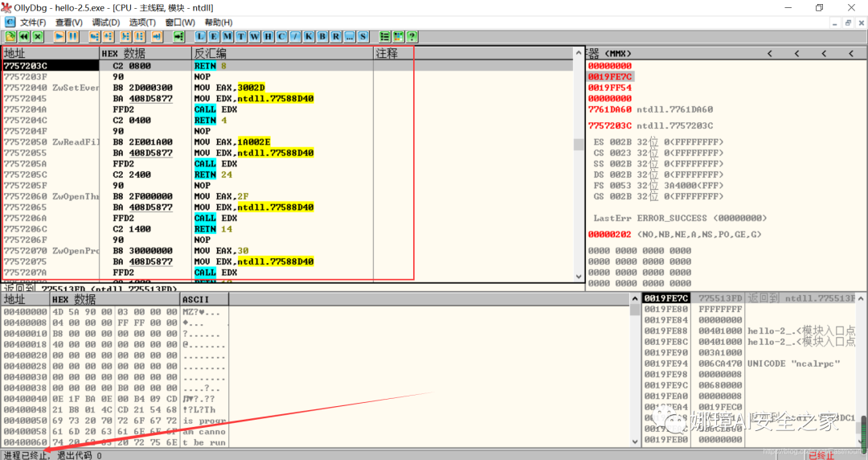The width and height of the screenshot is (868, 460).
Task: Cycle registers view with first left chevron
Action: pyautogui.click(x=769, y=54)
